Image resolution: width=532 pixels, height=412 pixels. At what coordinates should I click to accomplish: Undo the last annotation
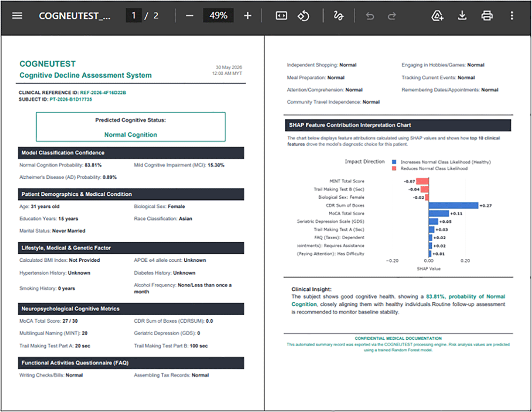point(370,16)
